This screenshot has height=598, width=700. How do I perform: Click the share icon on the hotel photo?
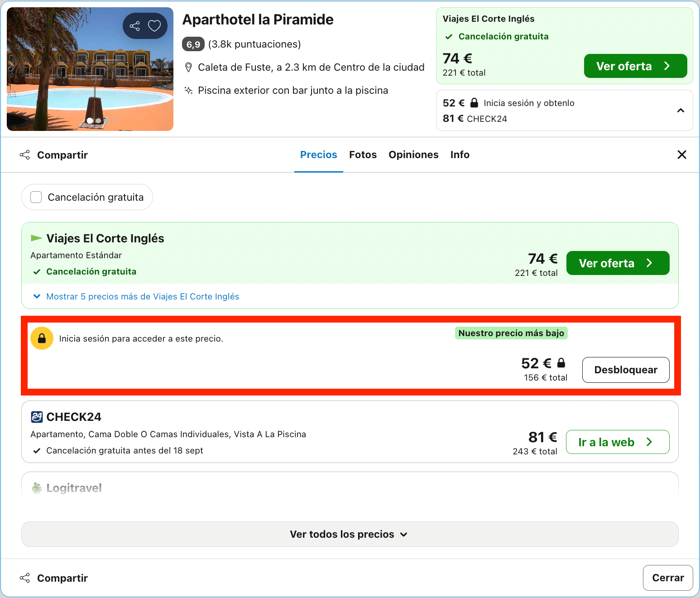click(x=134, y=26)
